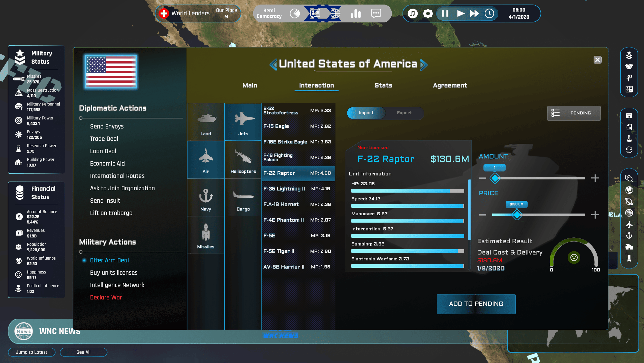Open research flask sidebar icon
The height and width of the screenshot is (363, 644).
[629, 139]
